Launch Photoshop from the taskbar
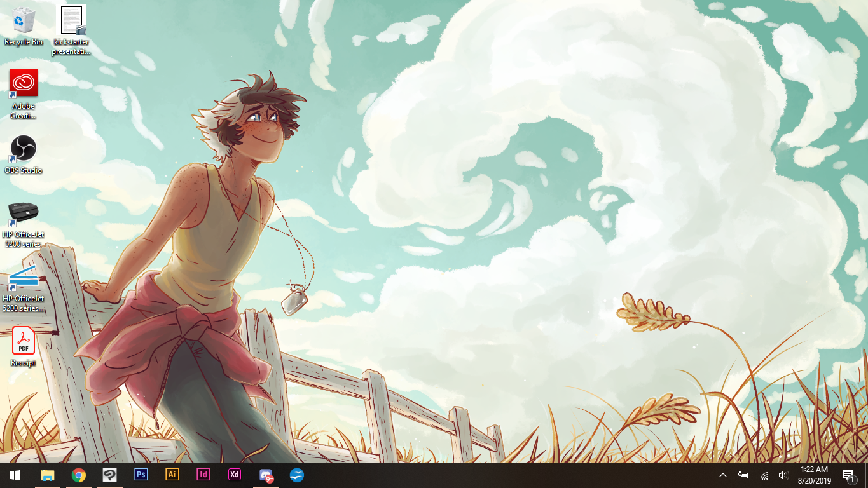 pos(141,475)
